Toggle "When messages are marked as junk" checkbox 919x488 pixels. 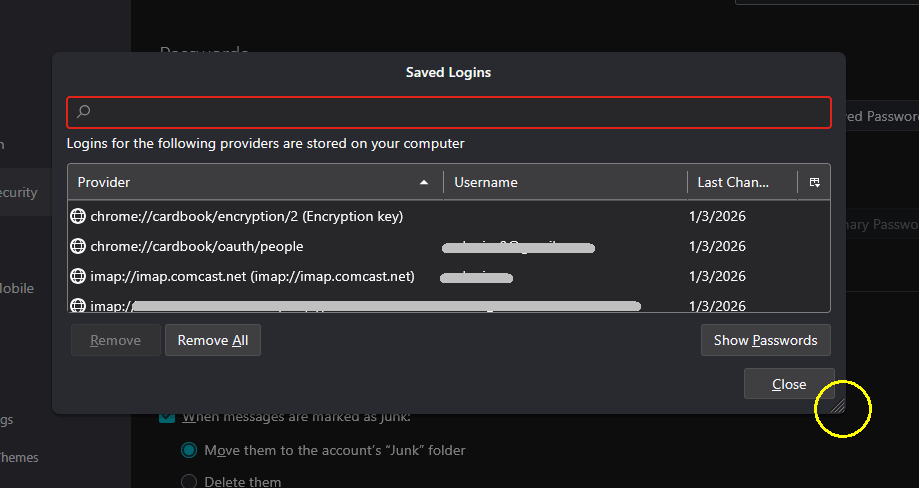pyautogui.click(x=168, y=417)
